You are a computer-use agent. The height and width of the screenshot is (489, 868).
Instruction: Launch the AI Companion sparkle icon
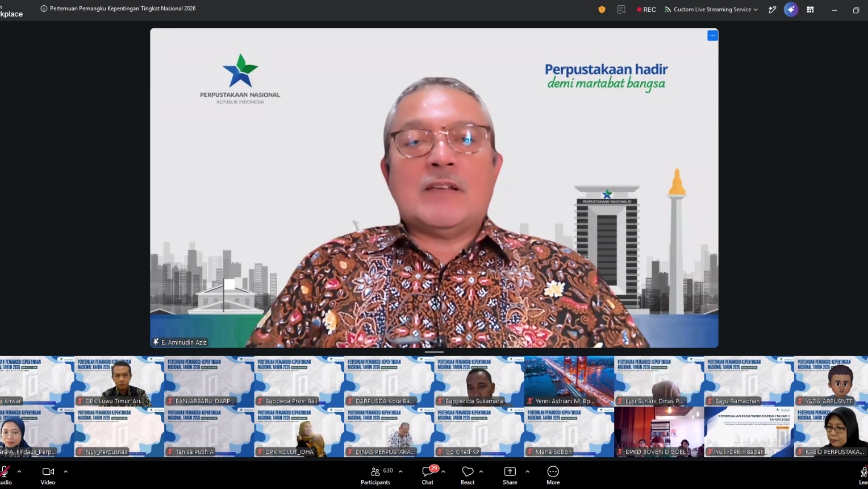pyautogui.click(x=791, y=10)
